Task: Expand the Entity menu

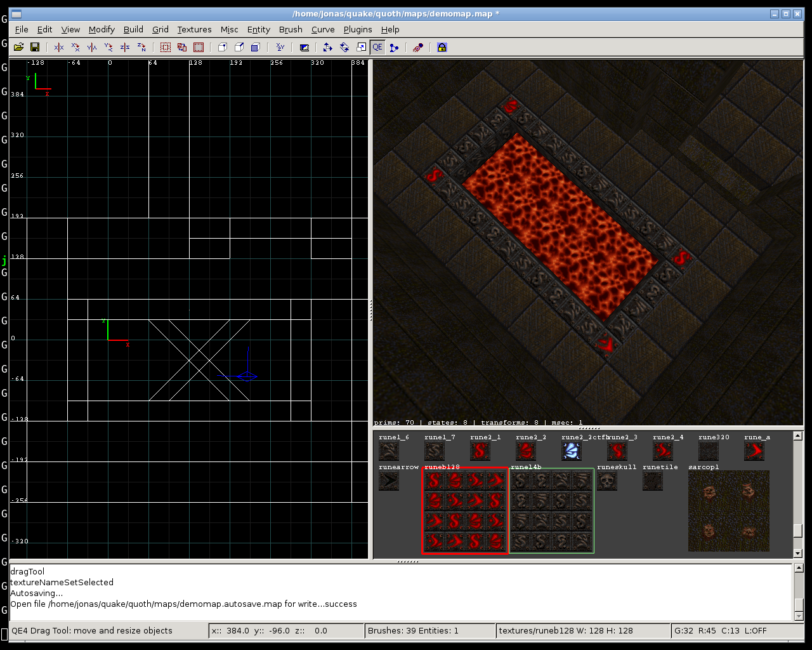Action: click(259, 29)
